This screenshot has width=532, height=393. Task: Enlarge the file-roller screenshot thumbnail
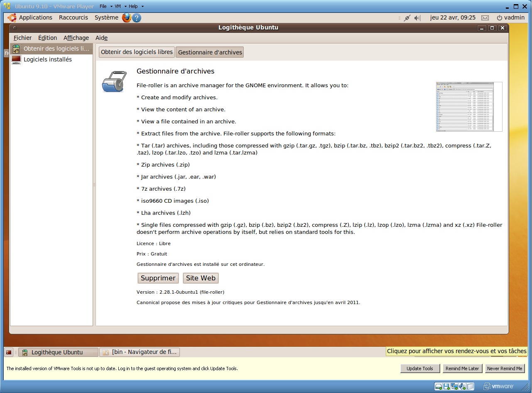pos(468,107)
